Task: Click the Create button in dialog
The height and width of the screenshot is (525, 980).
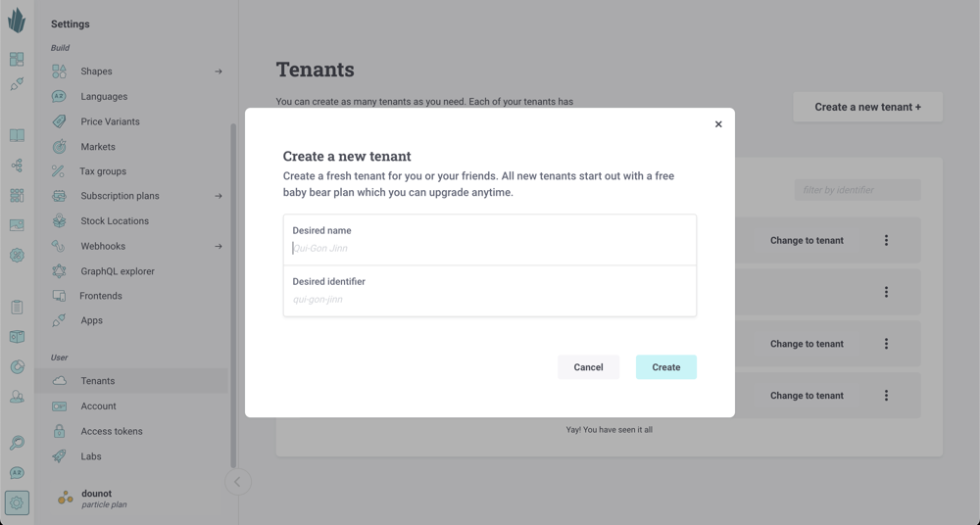Action: [665, 367]
